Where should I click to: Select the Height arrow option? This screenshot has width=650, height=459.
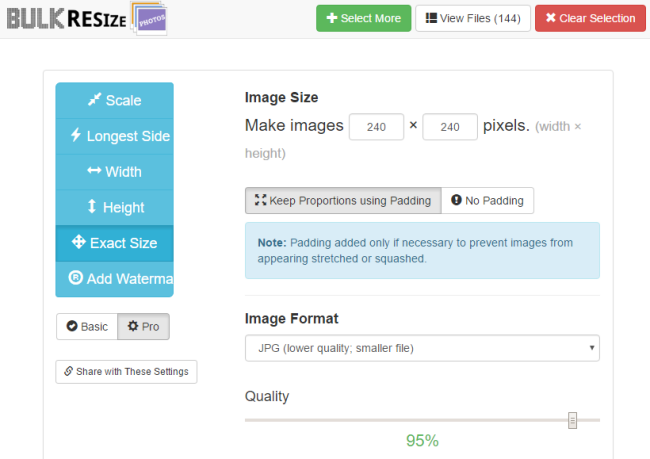pyautogui.click(x=114, y=207)
